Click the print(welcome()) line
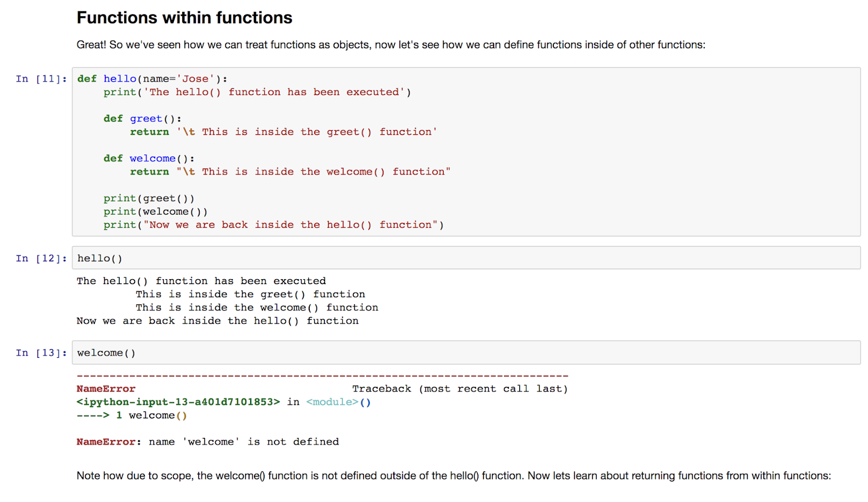Viewport: 868px width, 502px height. 155,211
